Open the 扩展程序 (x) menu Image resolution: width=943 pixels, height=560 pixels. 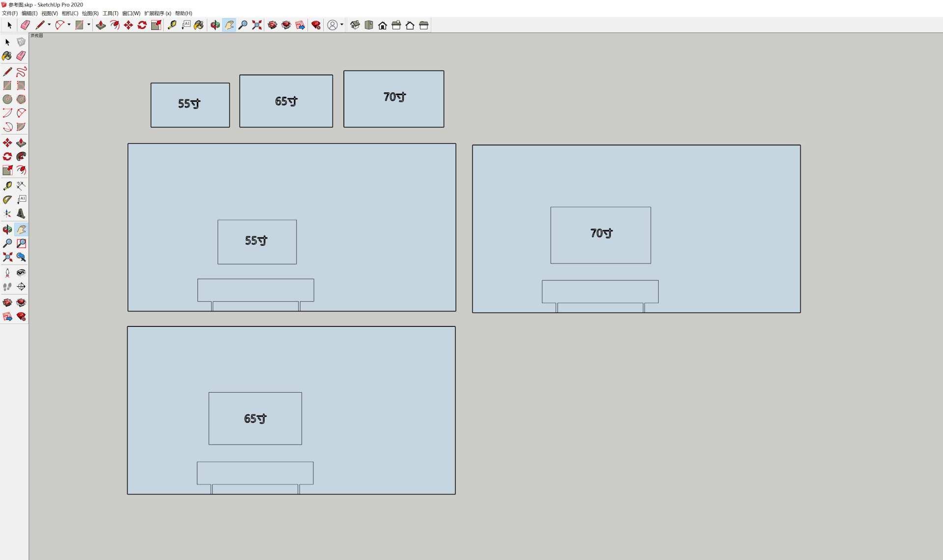(158, 13)
